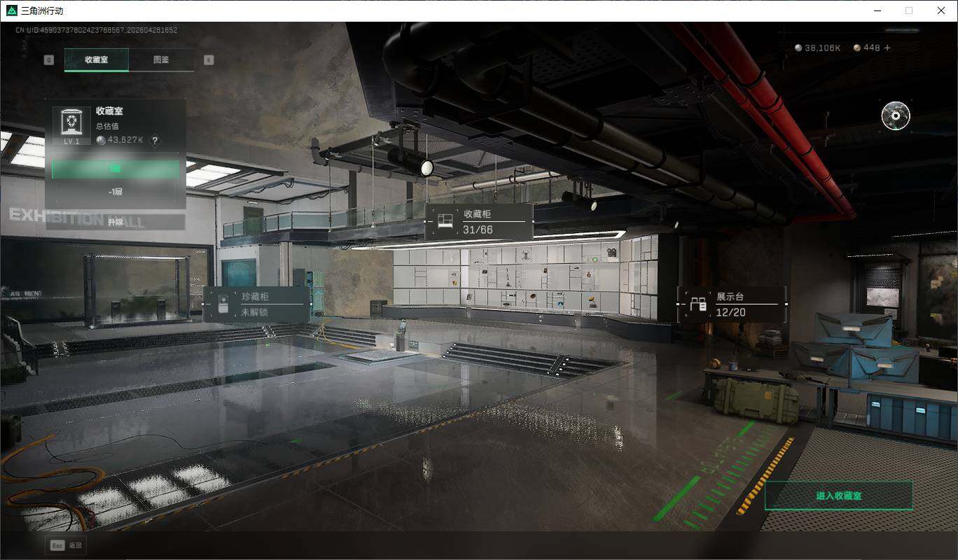
Task: Minimize the 三角洲行动 window
Action: click(x=877, y=10)
